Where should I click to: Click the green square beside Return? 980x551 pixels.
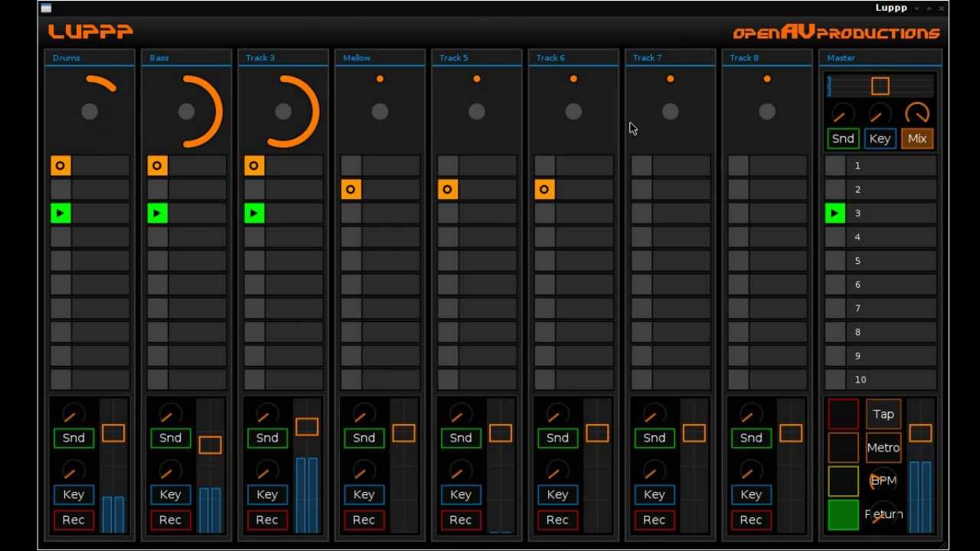click(843, 515)
